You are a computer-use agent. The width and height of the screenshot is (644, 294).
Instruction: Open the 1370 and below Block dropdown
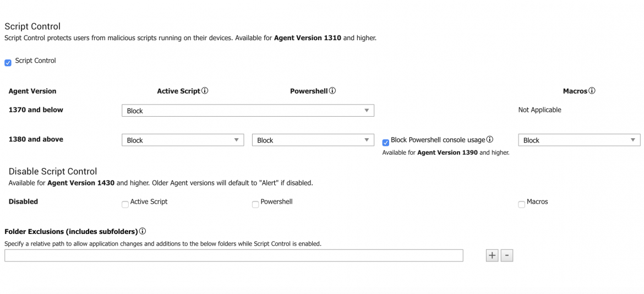(x=248, y=111)
